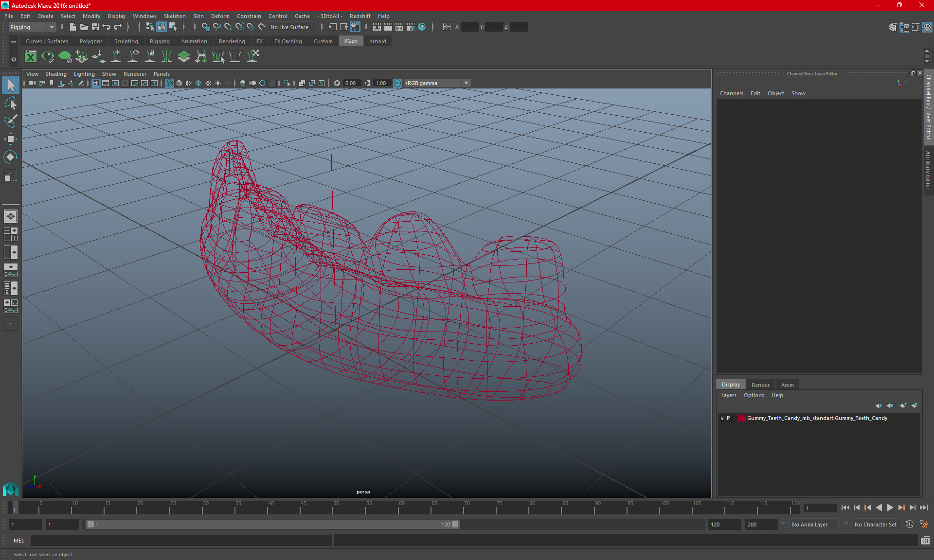Click Play forwards button
The width and height of the screenshot is (934, 560).
[890, 507]
